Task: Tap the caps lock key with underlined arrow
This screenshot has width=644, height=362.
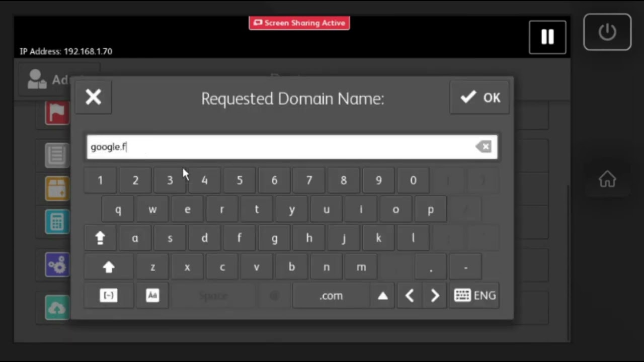Action: coord(100,238)
